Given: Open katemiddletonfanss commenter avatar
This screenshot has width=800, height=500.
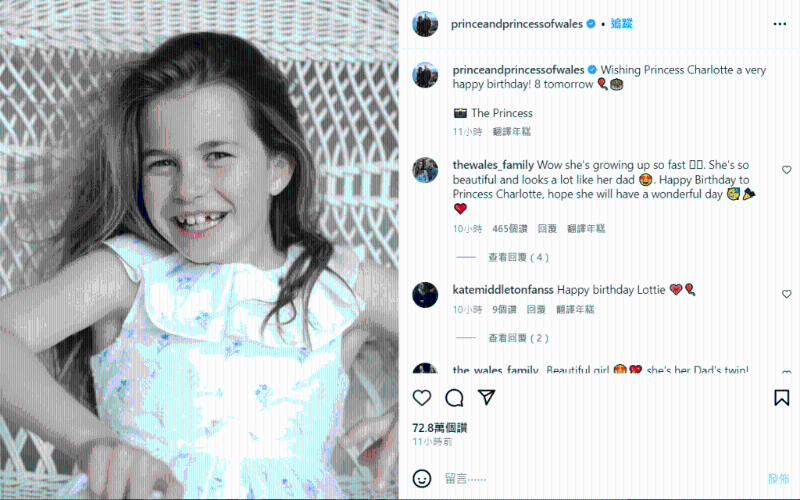Looking at the screenshot, I should pyautogui.click(x=425, y=294).
